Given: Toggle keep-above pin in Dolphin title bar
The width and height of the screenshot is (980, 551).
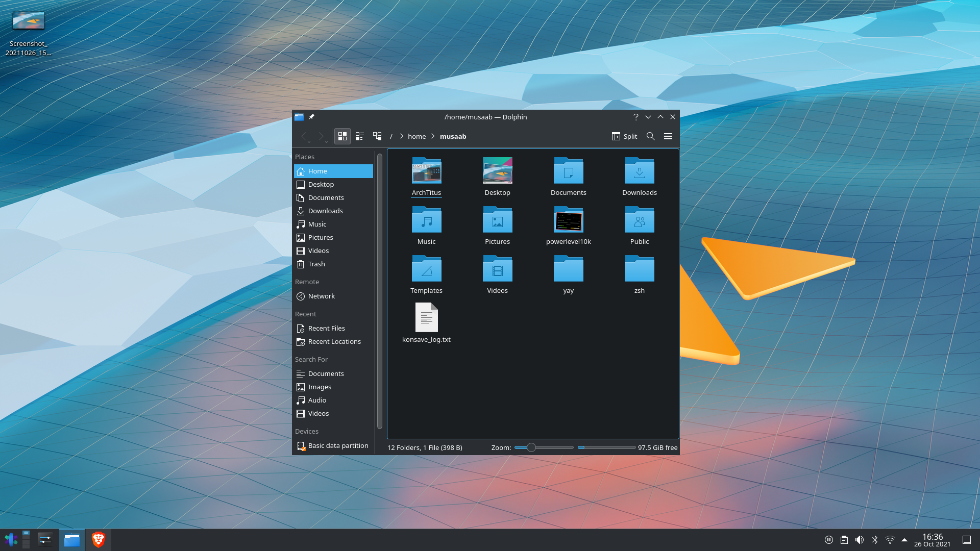Looking at the screenshot, I should (311, 117).
